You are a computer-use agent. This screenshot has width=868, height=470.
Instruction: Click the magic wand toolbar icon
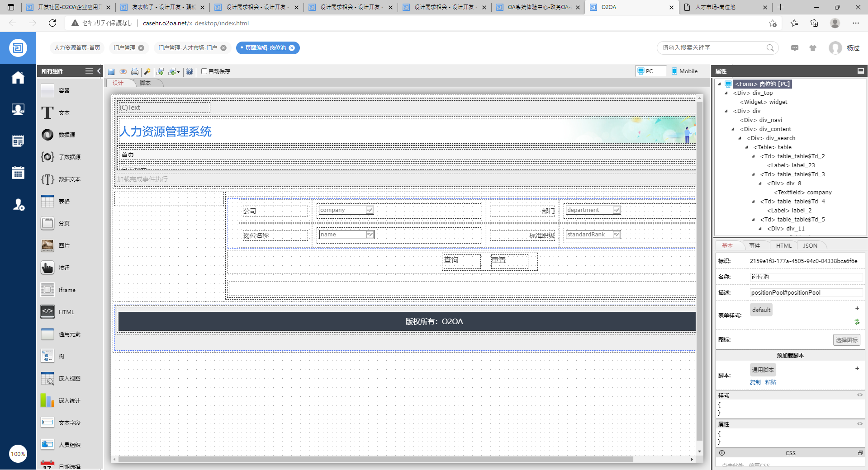(147, 71)
